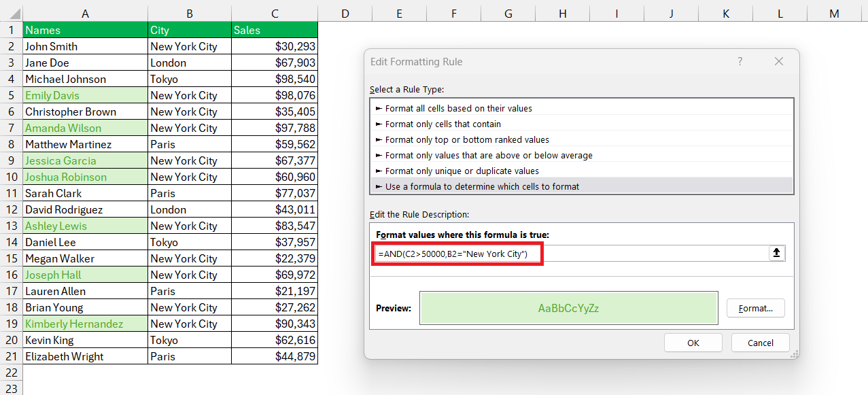Select column C header
Image resolution: width=868 pixels, height=395 pixels.
coord(275,14)
